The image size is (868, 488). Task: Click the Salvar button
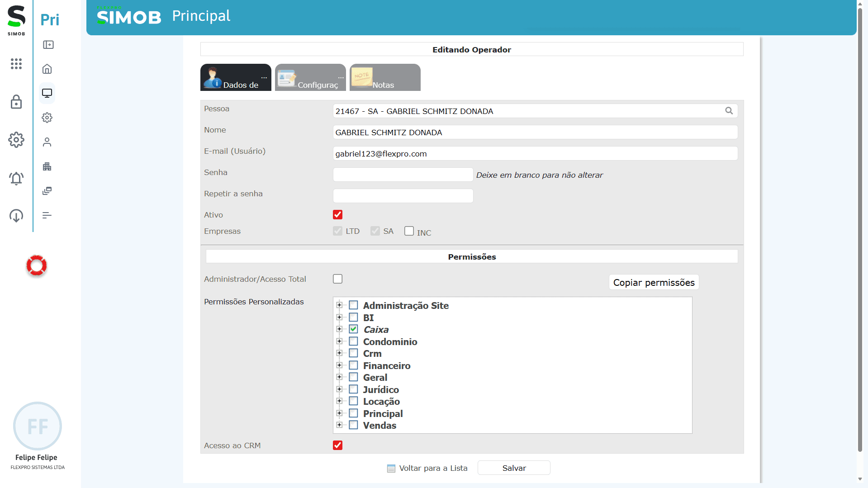[x=514, y=468]
